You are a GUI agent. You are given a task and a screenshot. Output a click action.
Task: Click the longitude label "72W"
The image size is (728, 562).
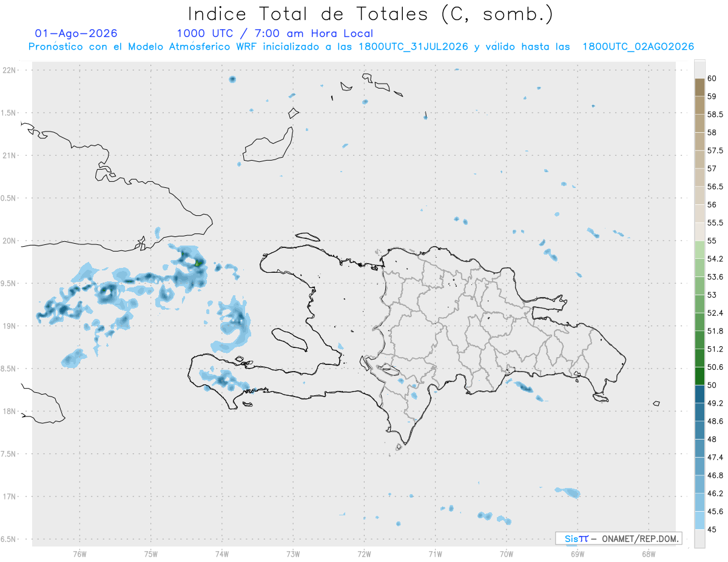(x=364, y=554)
